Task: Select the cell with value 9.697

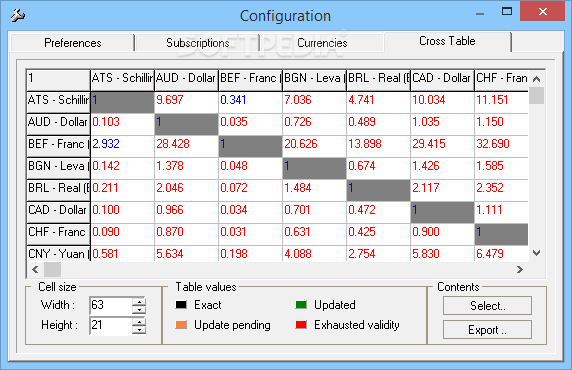Action: click(186, 102)
